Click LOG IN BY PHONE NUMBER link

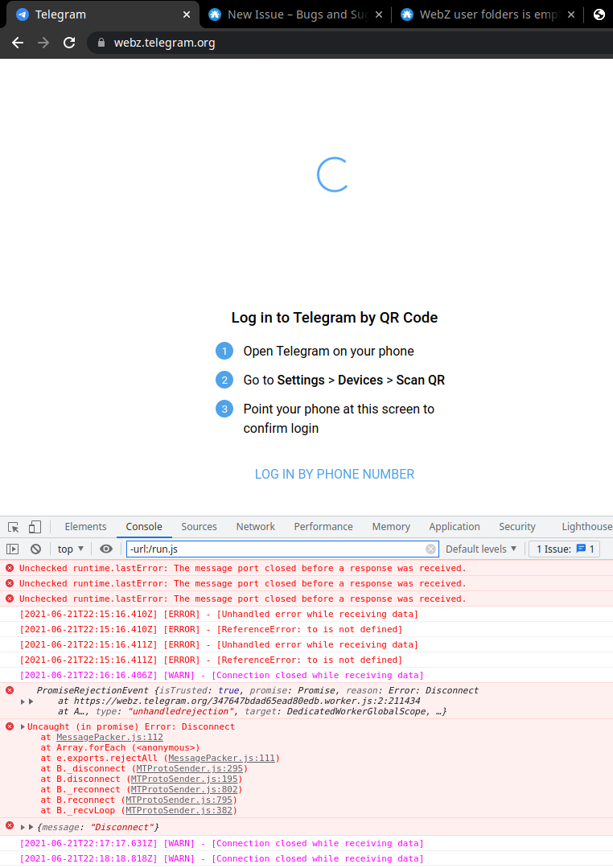pyautogui.click(x=335, y=475)
